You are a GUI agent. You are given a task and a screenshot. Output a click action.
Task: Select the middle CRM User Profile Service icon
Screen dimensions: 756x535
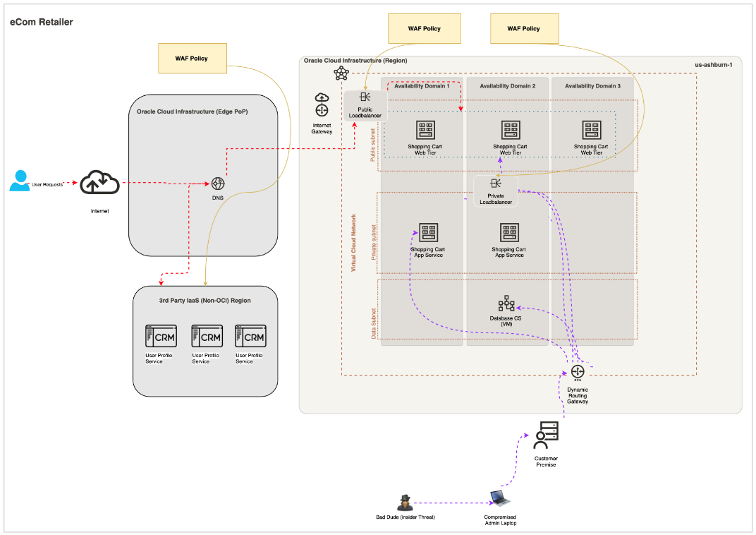pyautogui.click(x=207, y=336)
